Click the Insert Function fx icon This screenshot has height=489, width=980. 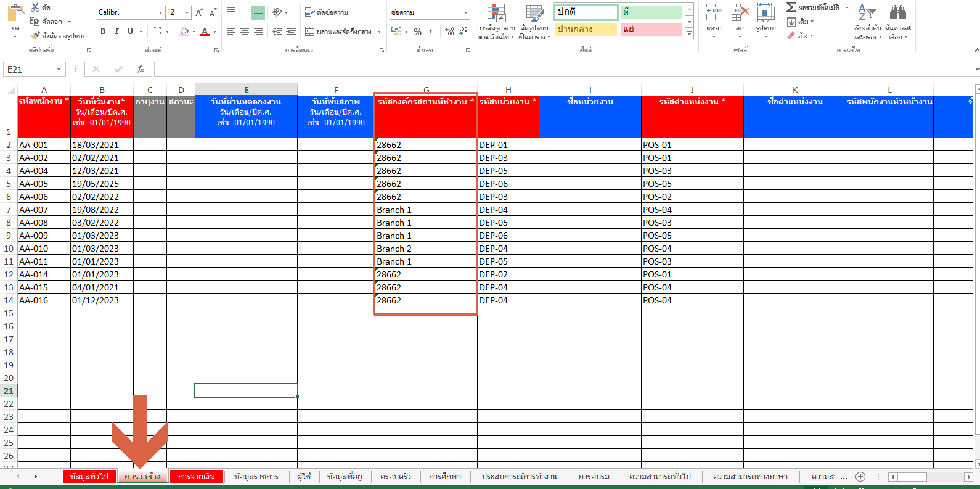141,69
